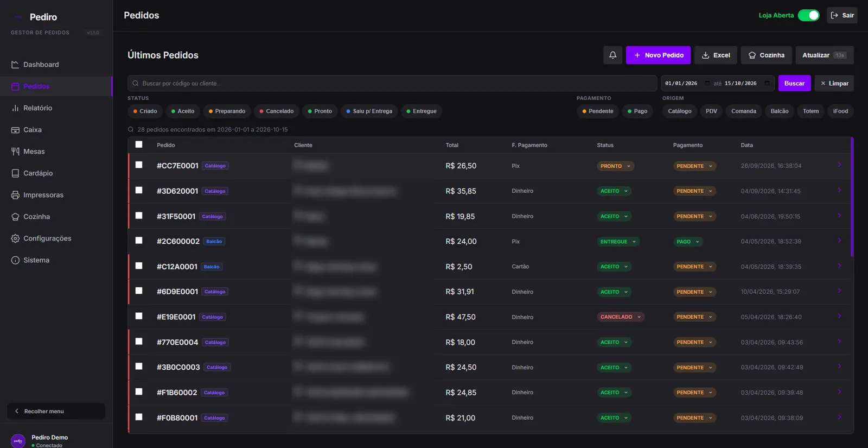Open the notifications bell
This screenshot has height=448, width=868.
coord(612,55)
